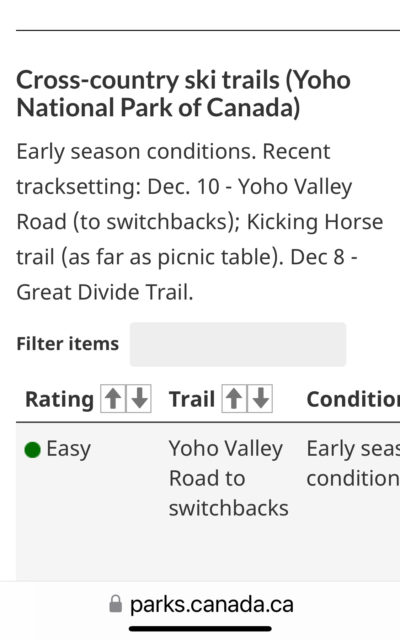This screenshot has width=400, height=640.
Task: Tap the recent tracksetting description paragraph
Action: click(200, 222)
